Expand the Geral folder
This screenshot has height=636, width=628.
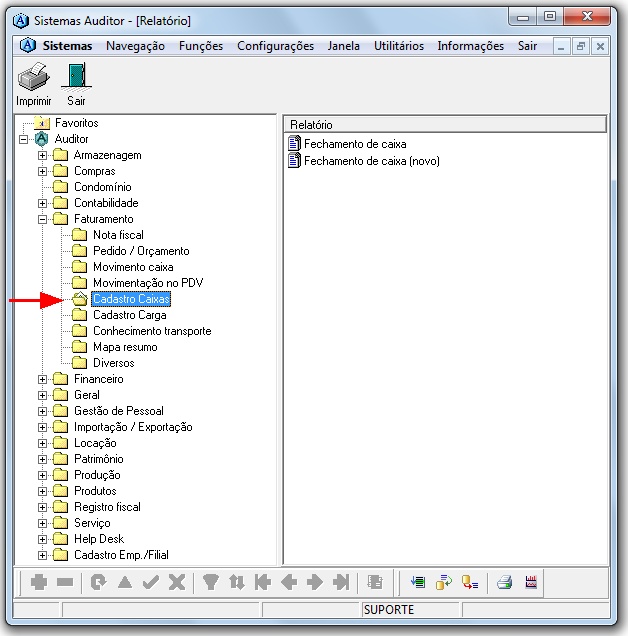pos(42,395)
